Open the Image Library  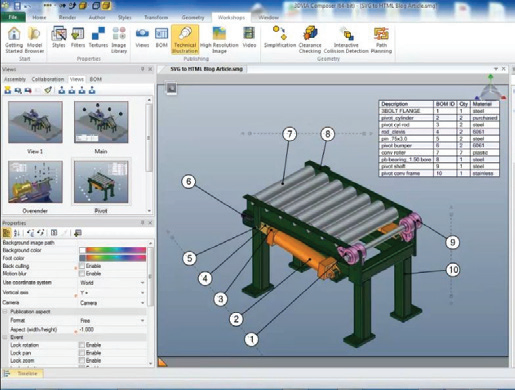(x=119, y=40)
